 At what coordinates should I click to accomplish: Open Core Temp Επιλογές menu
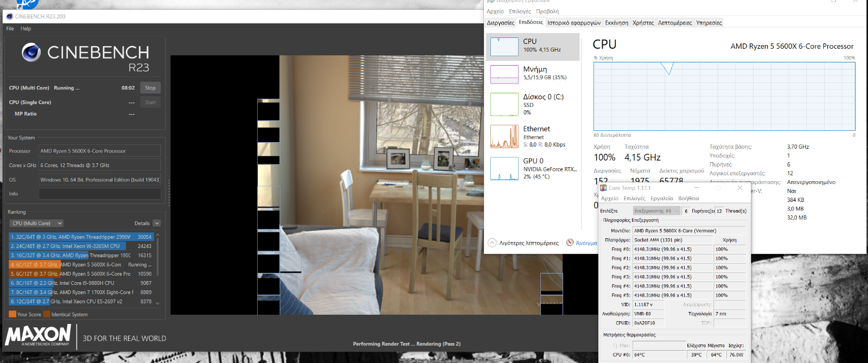pos(635,199)
